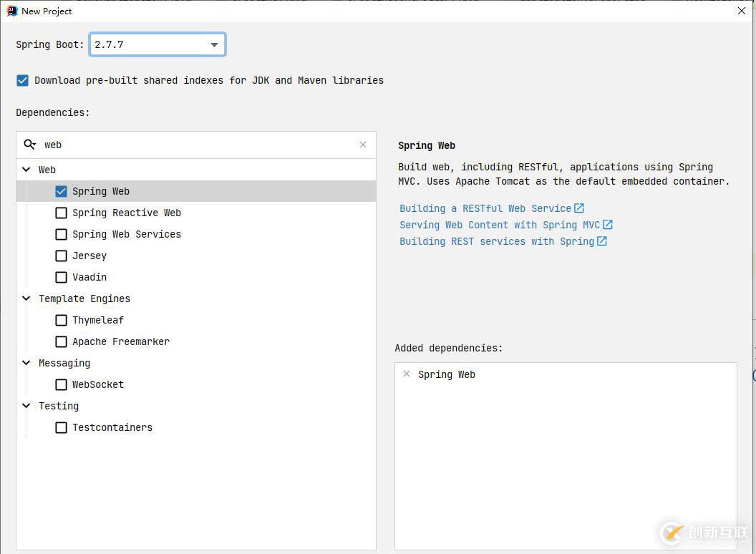The height and width of the screenshot is (554, 756).
Task: Tick the Jersey checkbox
Action: coord(62,256)
